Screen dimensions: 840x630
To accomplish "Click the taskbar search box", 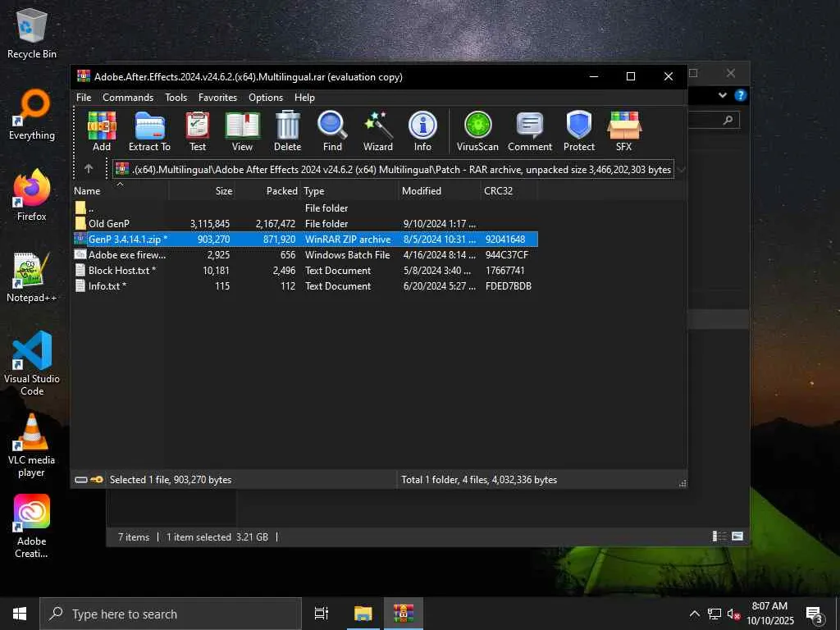I will pyautogui.click(x=171, y=614).
